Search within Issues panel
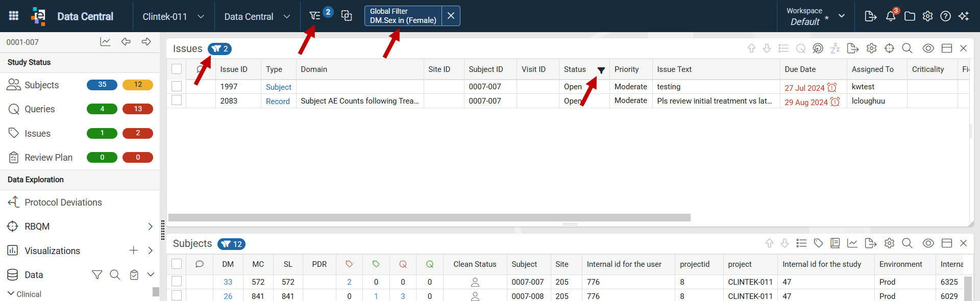Viewport: 980px width, 301px height. click(907, 48)
